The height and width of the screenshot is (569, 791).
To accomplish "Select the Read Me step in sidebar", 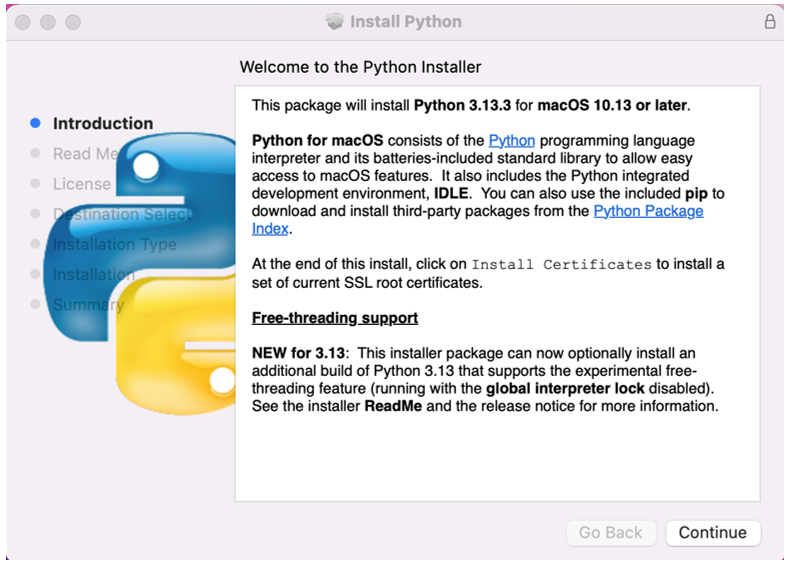I will (x=86, y=154).
